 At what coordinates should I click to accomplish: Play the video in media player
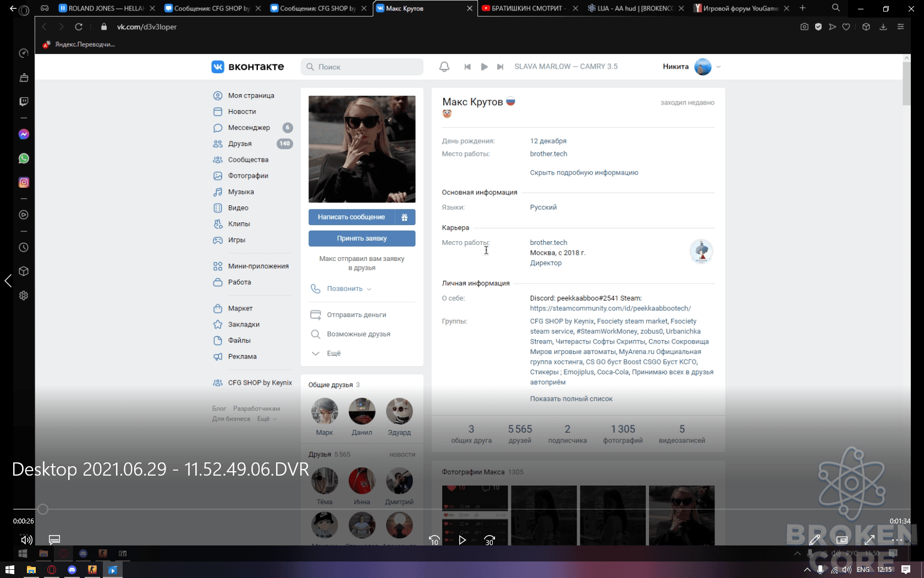[x=462, y=540]
